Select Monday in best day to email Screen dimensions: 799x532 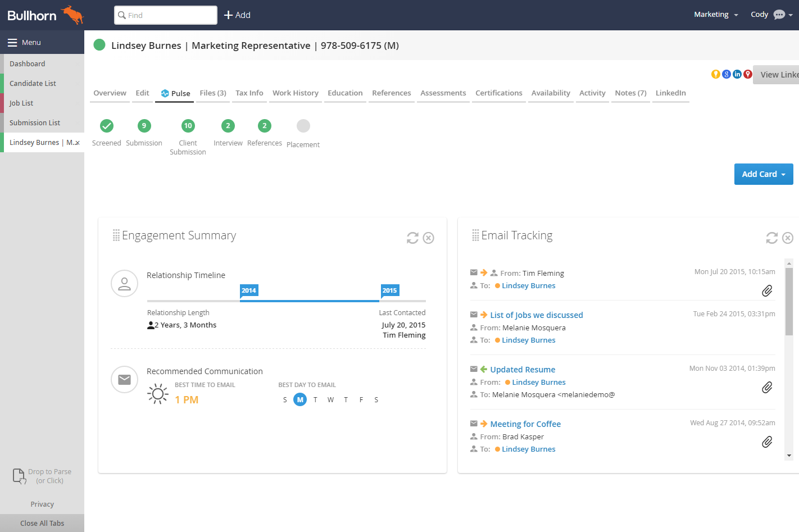coord(300,400)
